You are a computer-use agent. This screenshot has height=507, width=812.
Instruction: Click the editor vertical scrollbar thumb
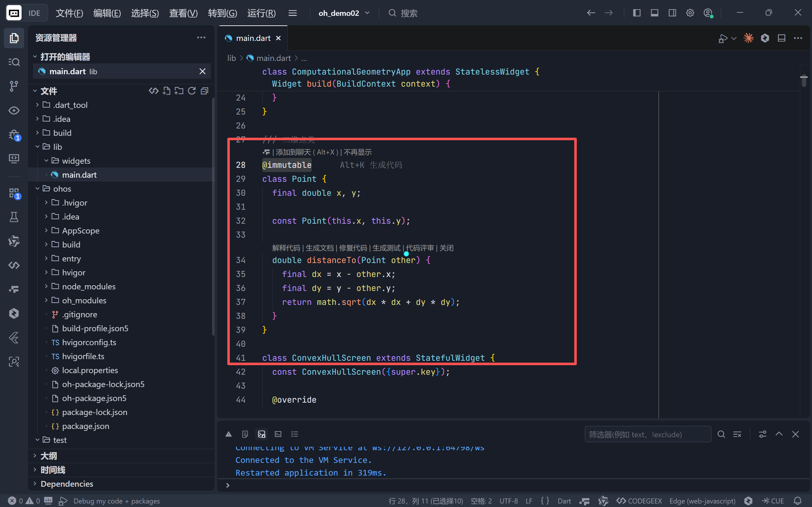tap(804, 81)
